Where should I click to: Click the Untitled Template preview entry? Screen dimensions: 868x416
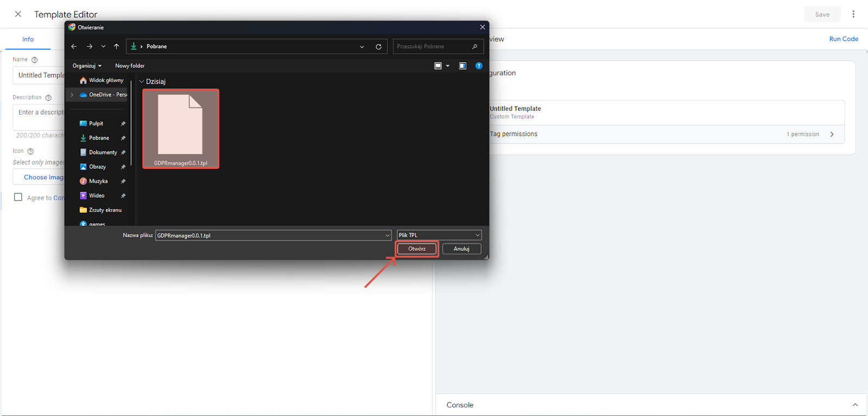pos(667,112)
